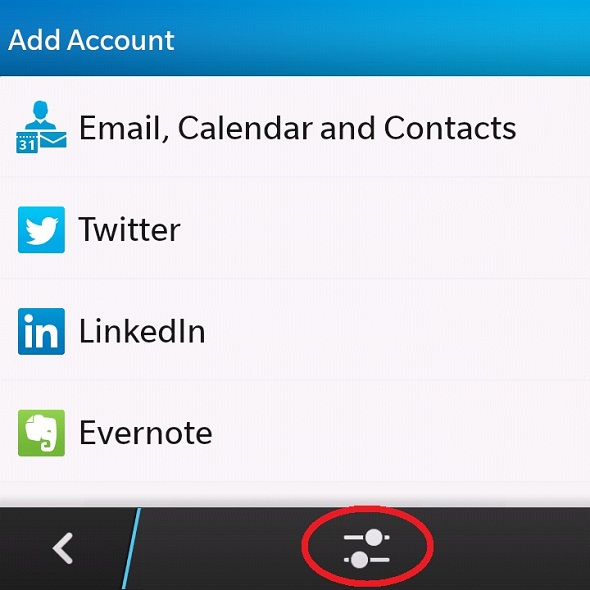This screenshot has width=590, height=590.
Task: Choose the Evernote label text
Action: tap(146, 433)
